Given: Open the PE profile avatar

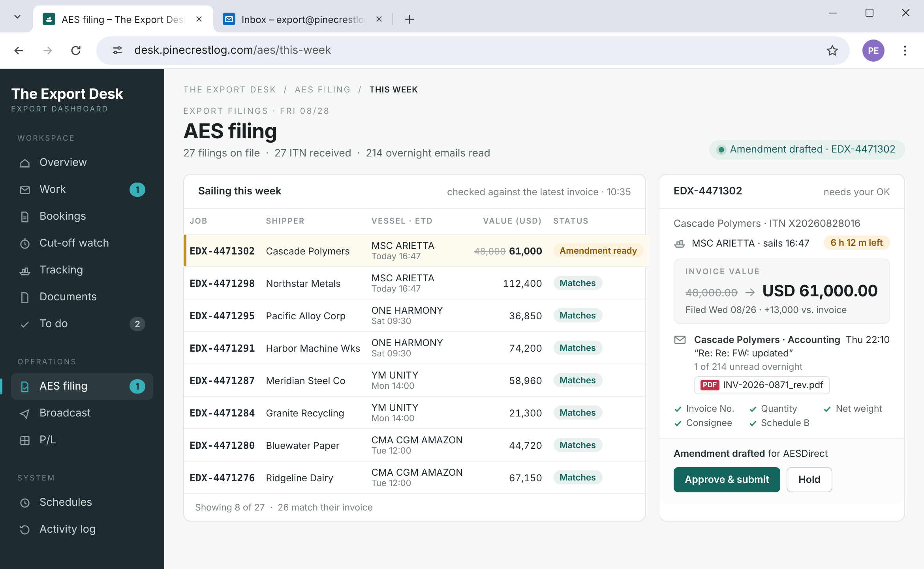Looking at the screenshot, I should point(873,51).
